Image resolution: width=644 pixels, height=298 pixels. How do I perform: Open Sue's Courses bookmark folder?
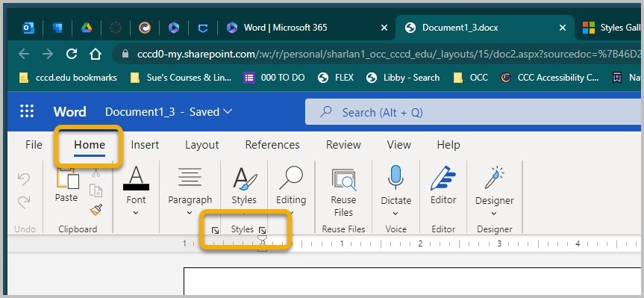[x=181, y=77]
